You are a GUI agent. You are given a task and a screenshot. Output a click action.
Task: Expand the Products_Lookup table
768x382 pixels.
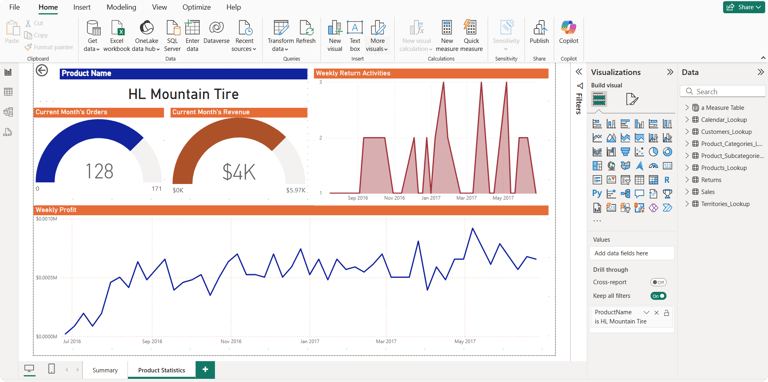point(687,168)
